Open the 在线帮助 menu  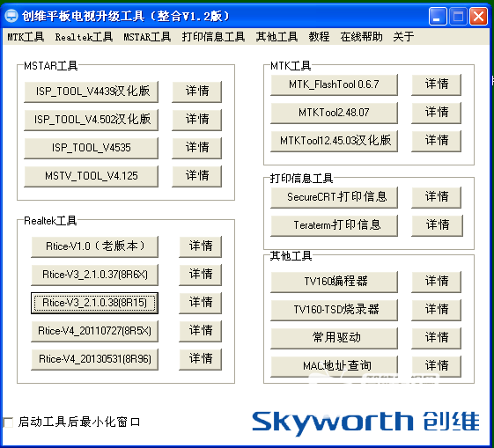pyautogui.click(x=361, y=37)
